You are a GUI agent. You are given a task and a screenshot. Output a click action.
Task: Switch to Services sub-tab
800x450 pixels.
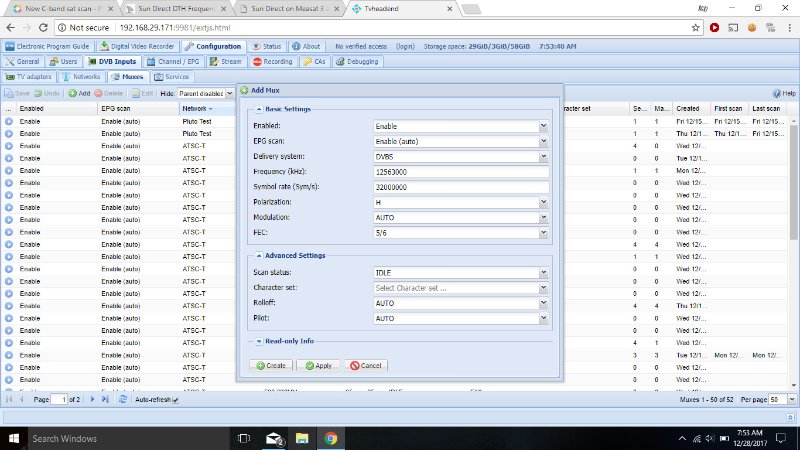[172, 77]
